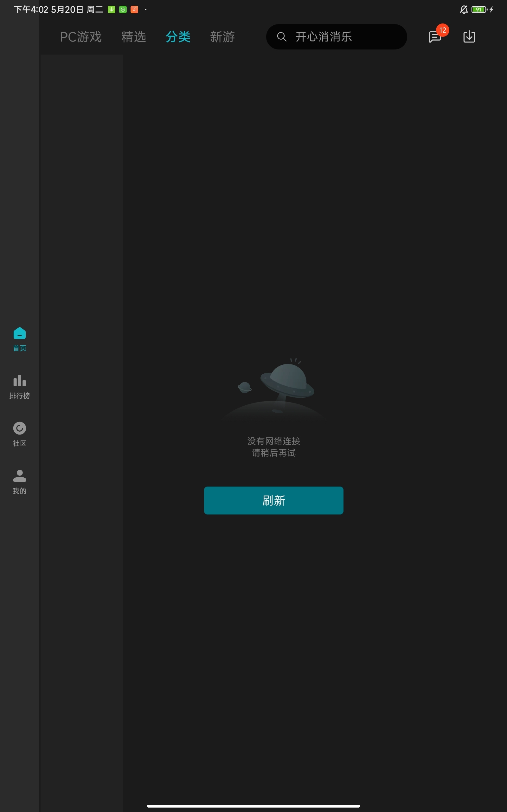Select the 分类 tab
The height and width of the screenshot is (812, 507).
point(178,37)
